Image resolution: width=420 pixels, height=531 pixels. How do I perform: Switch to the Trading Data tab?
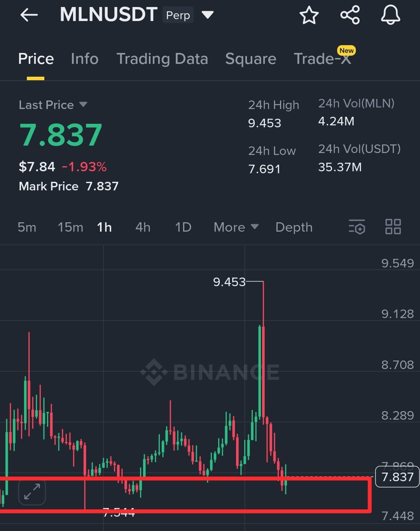coord(162,59)
